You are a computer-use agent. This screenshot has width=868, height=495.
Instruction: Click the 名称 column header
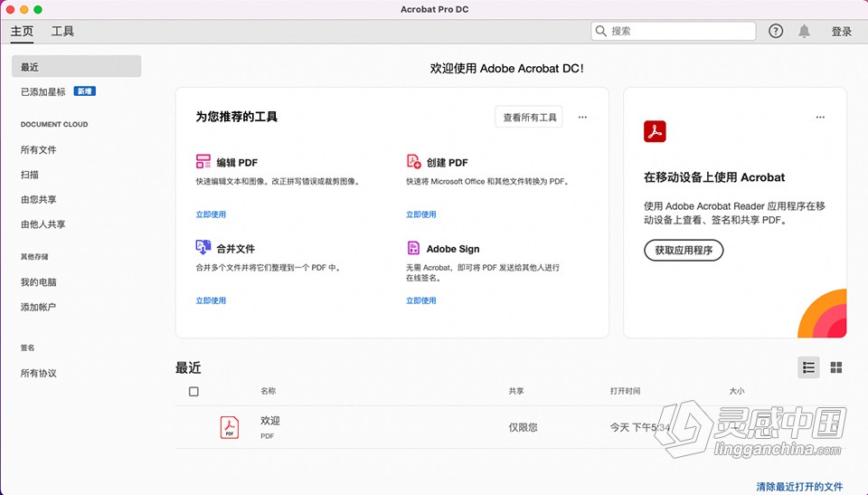[x=269, y=391]
